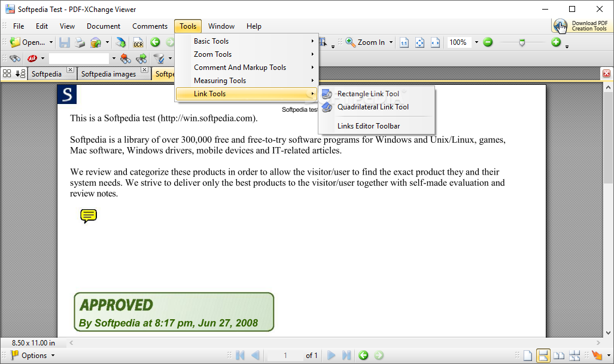
Task: Open the File menu
Action: (19, 26)
